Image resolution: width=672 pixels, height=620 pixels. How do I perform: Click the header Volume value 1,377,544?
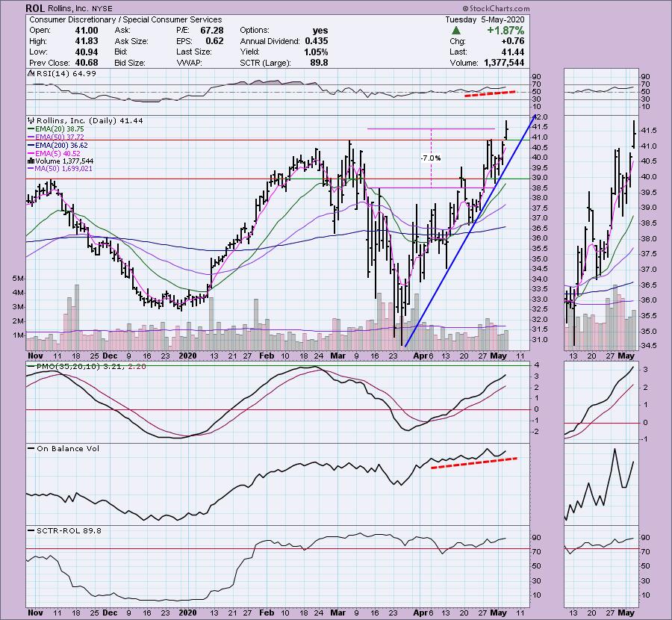(x=504, y=63)
